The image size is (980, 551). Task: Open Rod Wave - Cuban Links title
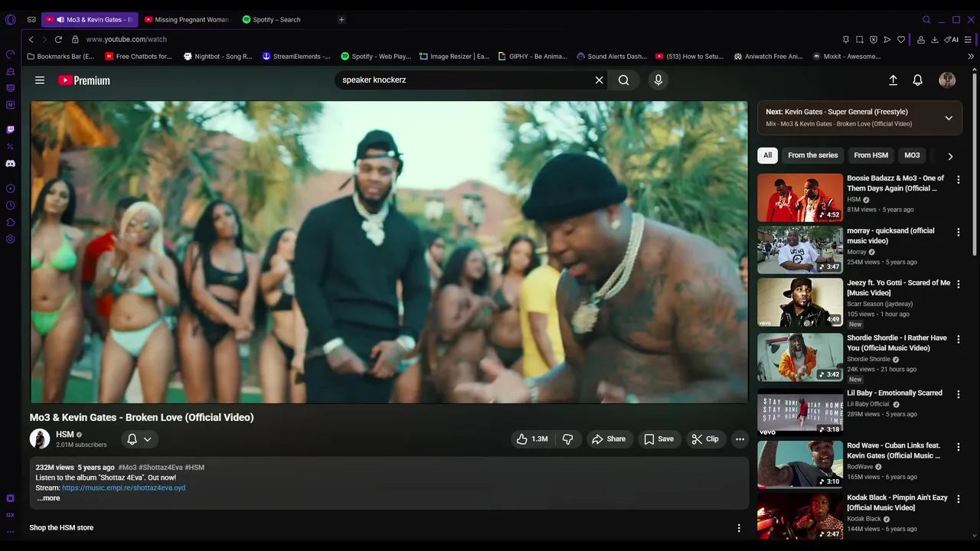pos(893,450)
